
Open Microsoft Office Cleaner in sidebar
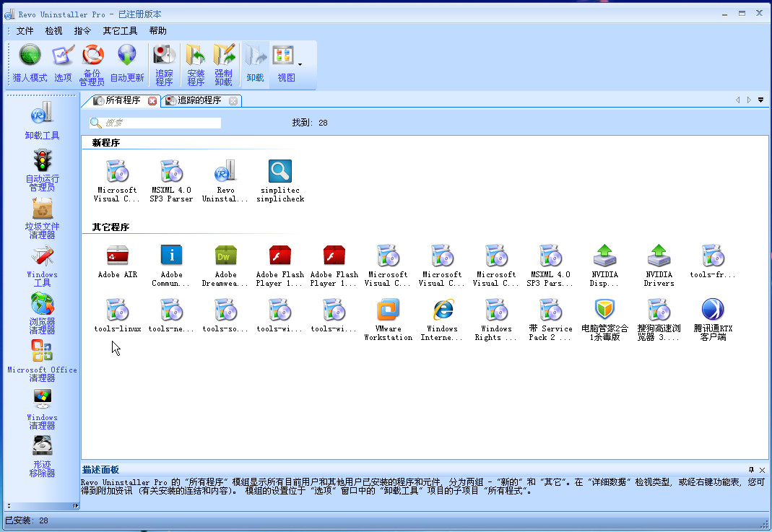pyautogui.click(x=42, y=361)
